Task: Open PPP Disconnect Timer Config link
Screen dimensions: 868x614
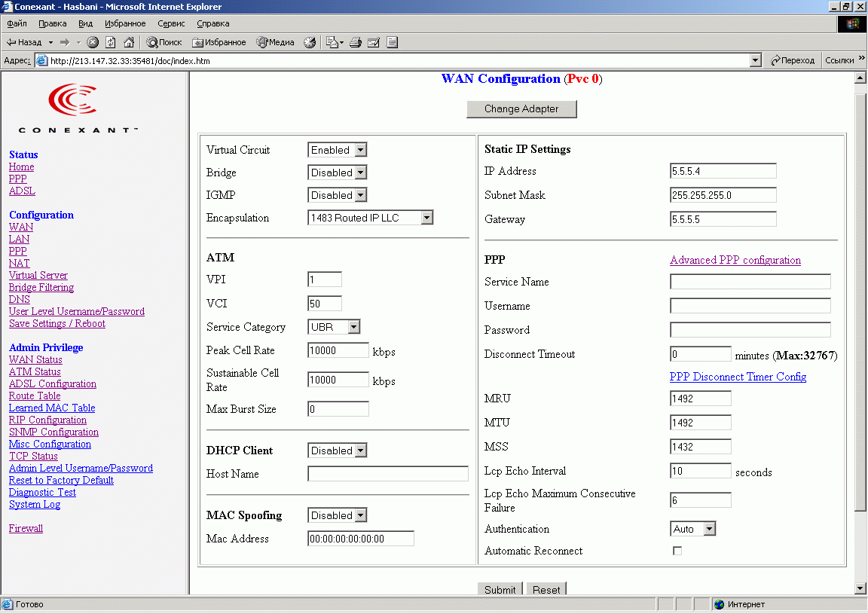Action: (x=738, y=377)
